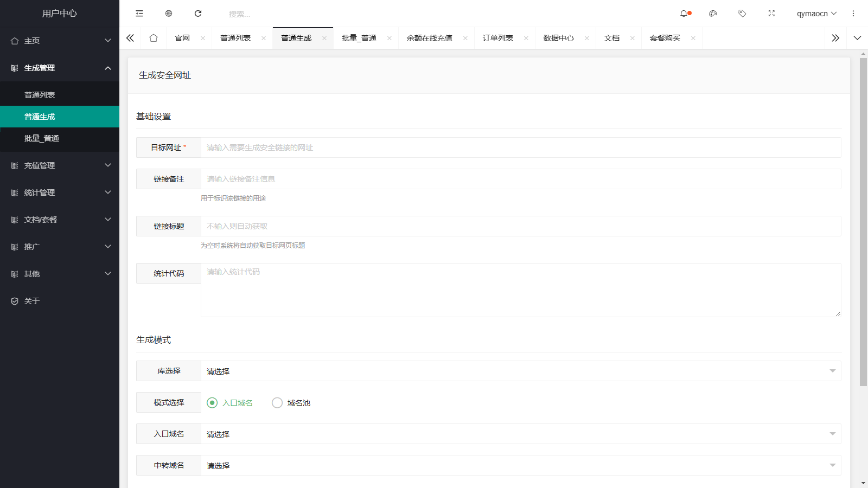Image resolution: width=868 pixels, height=488 pixels.
Task: Click the tag icon in the header
Action: 742,13
